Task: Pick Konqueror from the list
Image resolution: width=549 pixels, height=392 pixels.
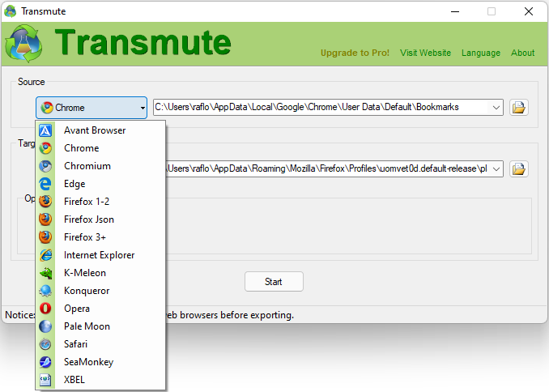Action: (x=101, y=291)
